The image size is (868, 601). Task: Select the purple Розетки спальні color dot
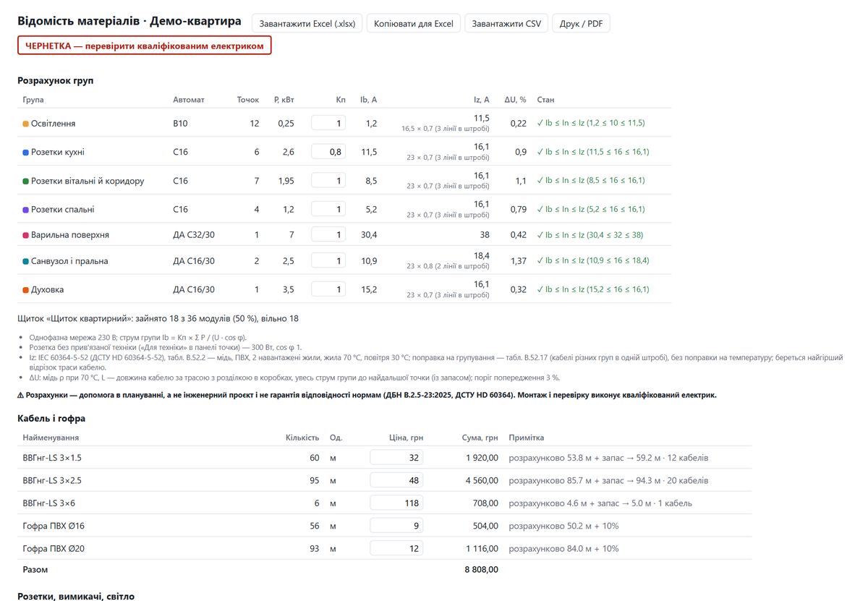26,210
